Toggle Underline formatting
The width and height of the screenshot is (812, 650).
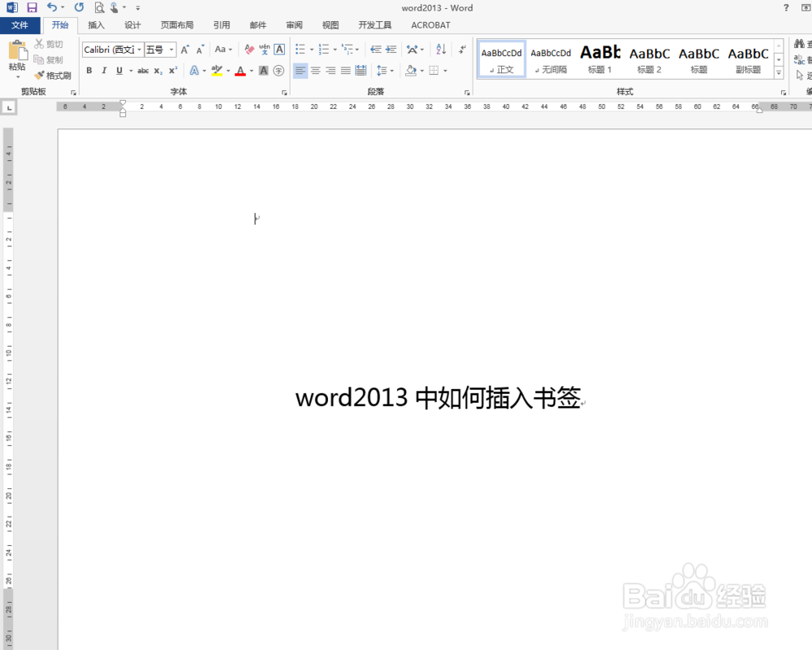point(119,71)
